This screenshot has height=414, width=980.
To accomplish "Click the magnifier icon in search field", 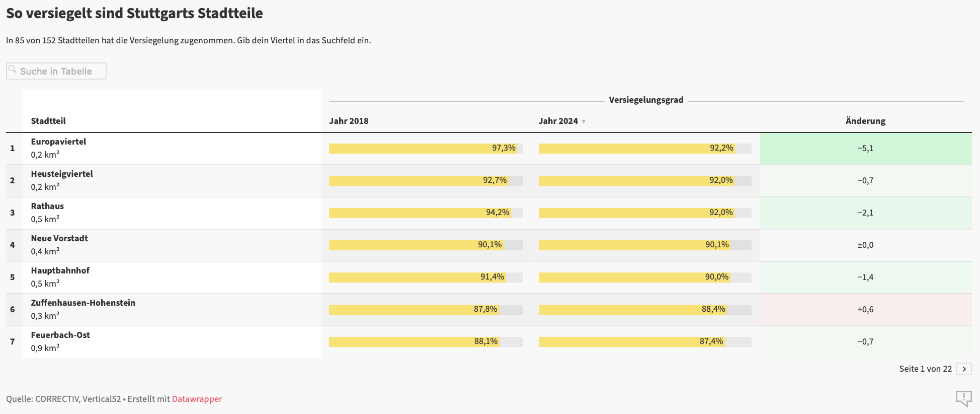I will 13,70.
